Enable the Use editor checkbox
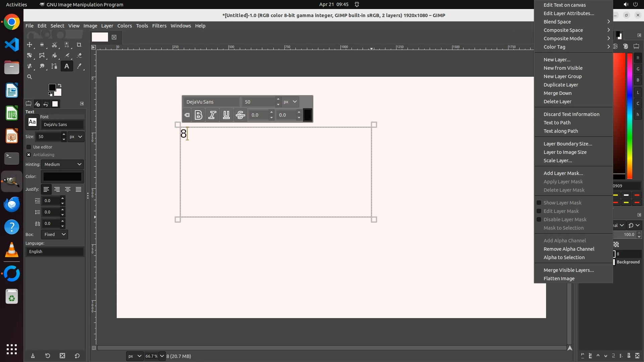This screenshot has height=362, width=644. (x=29, y=147)
